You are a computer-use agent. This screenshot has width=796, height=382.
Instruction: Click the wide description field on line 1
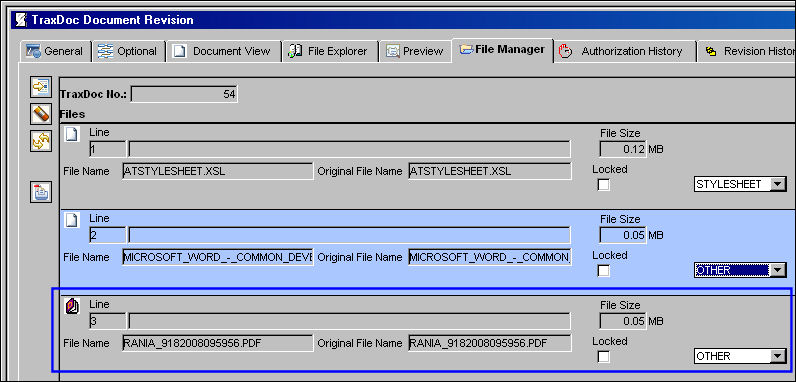(x=349, y=149)
